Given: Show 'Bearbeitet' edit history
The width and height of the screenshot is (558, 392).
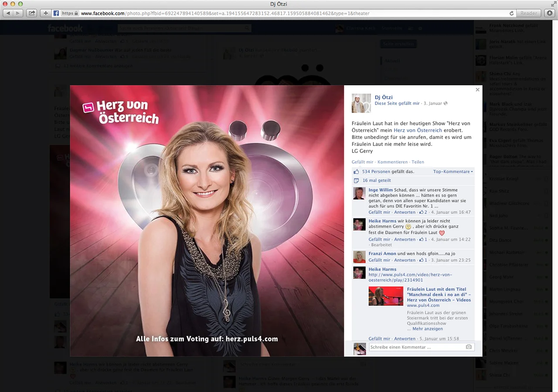Looking at the screenshot, I should 381,245.
